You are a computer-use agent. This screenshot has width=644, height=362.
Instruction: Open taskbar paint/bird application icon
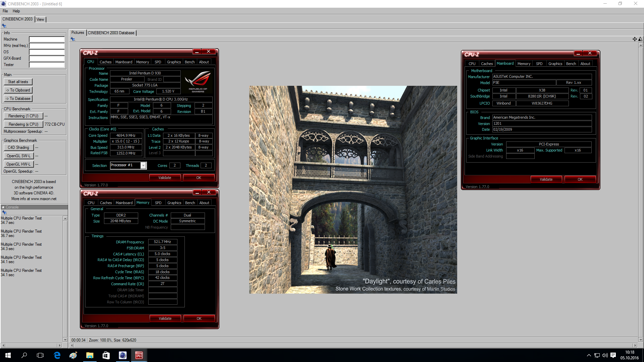coord(73,355)
